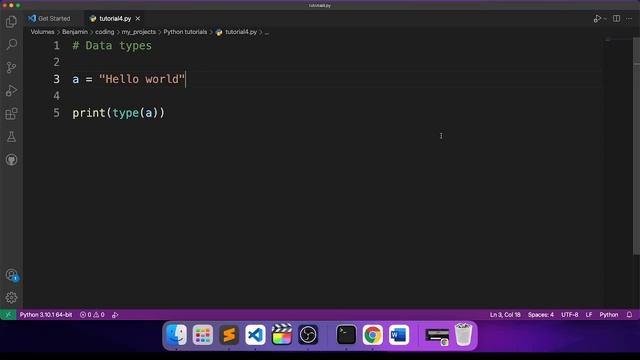Click inside the "Hello world" string
The image size is (640, 360).
(142, 79)
